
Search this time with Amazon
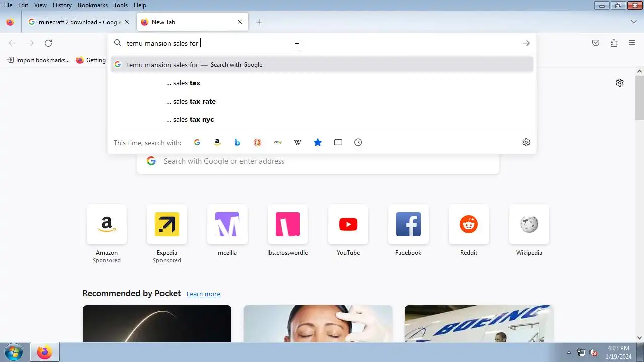tap(217, 142)
